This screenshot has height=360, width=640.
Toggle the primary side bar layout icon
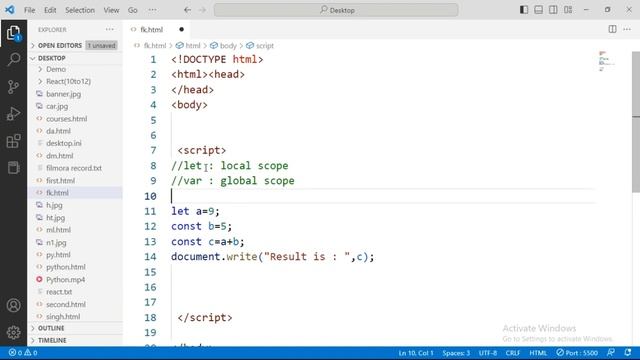pyautogui.click(x=524, y=10)
